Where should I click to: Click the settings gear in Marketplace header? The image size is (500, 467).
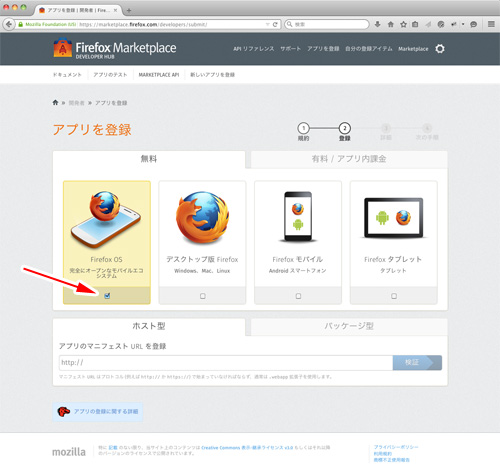pyautogui.click(x=440, y=49)
